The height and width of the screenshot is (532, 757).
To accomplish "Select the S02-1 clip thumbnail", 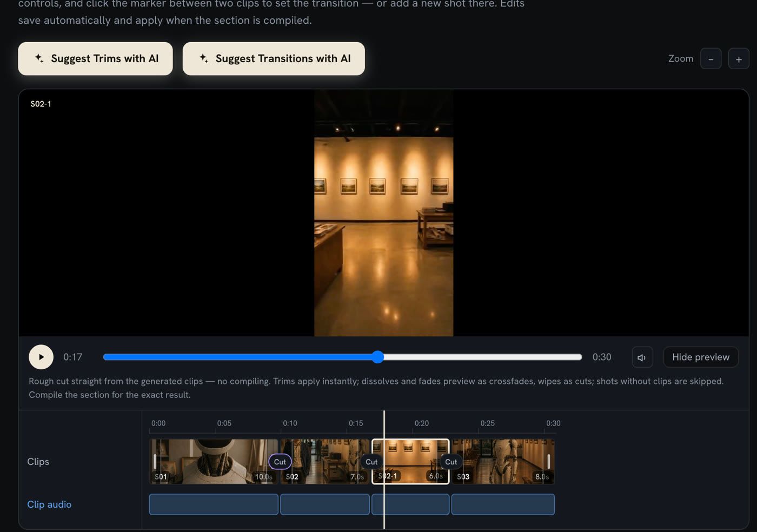I will pyautogui.click(x=410, y=461).
